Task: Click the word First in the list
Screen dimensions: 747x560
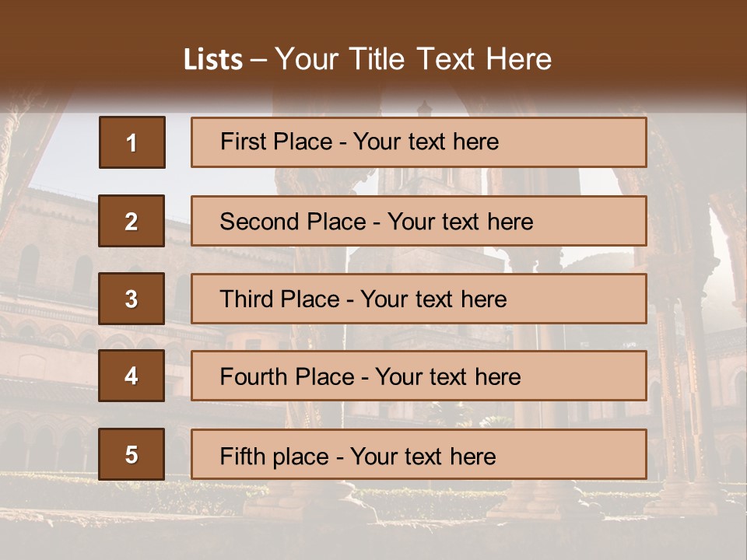Action: (x=240, y=142)
